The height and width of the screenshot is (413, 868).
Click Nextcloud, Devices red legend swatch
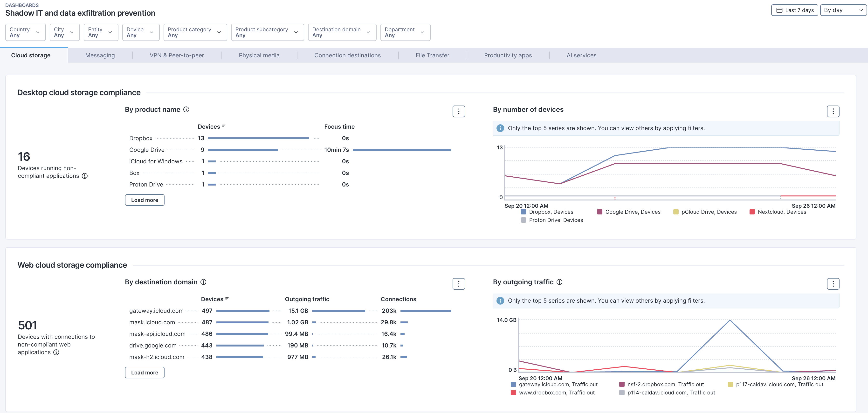tap(752, 212)
